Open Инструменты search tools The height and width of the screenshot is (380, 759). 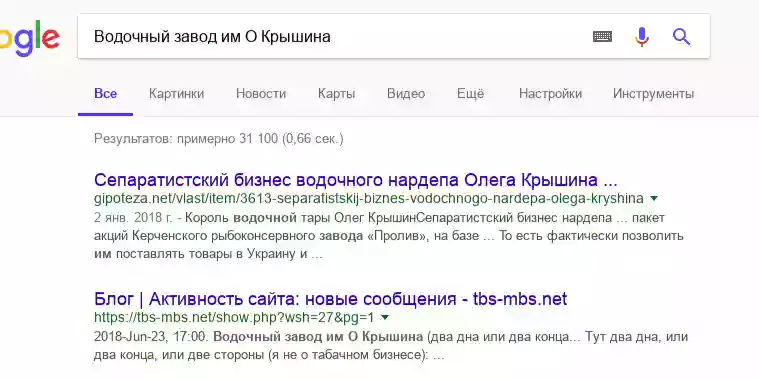point(653,93)
